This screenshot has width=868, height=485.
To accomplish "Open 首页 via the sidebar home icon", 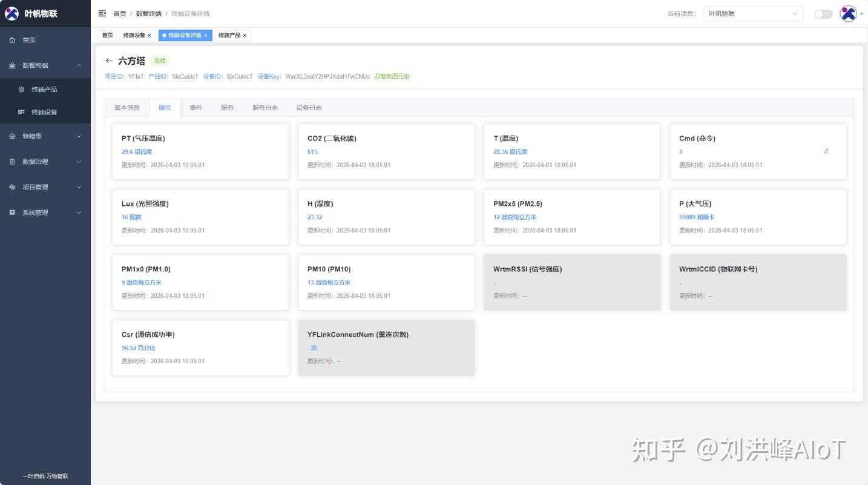I will [x=12, y=40].
